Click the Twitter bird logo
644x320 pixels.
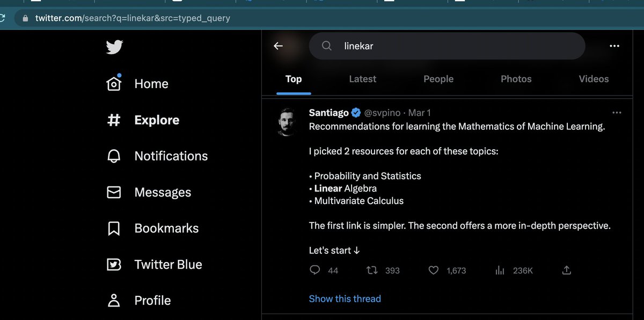pos(114,47)
